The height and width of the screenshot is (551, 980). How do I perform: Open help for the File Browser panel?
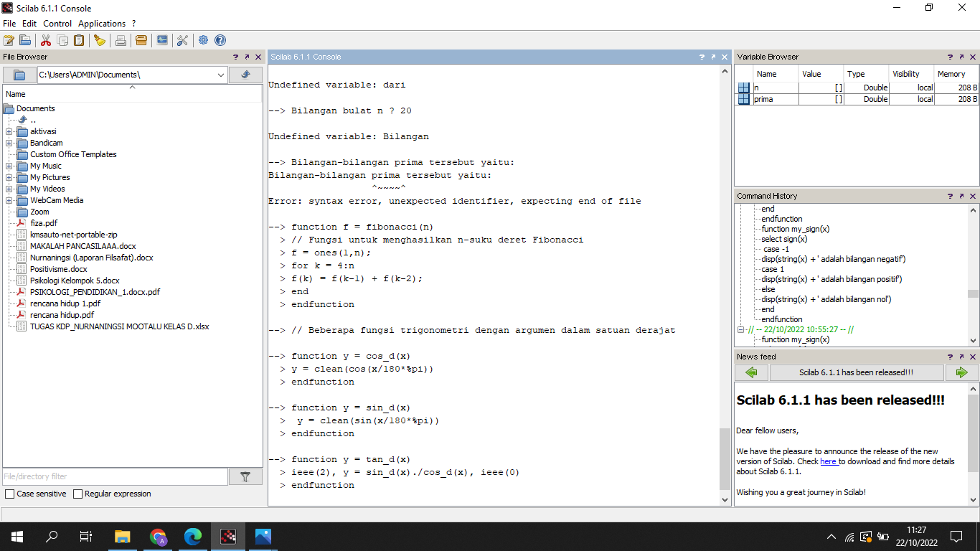(x=235, y=57)
